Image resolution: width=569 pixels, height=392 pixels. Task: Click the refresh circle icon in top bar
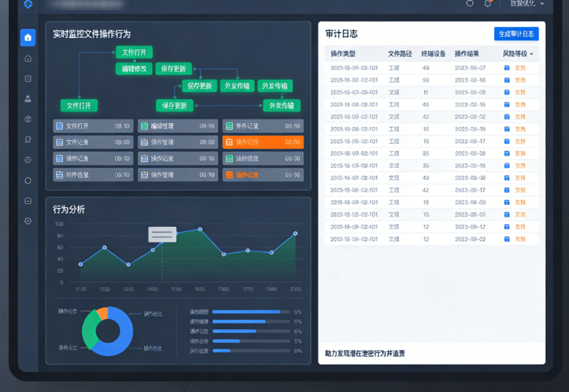pos(470,3)
